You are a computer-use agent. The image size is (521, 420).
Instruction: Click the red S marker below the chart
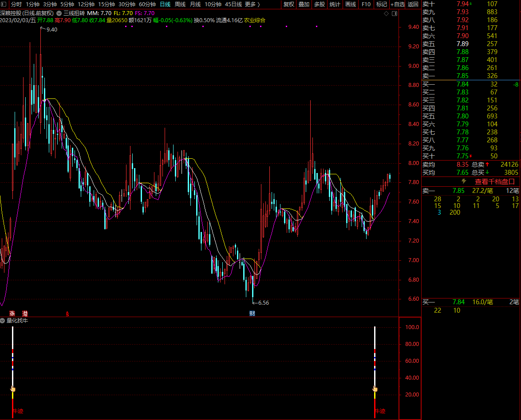[x=67, y=314]
